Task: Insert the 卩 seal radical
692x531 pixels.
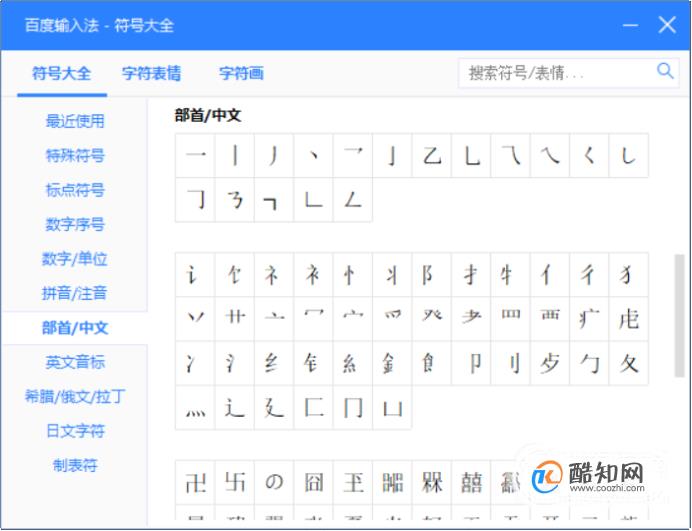Action: point(471,363)
